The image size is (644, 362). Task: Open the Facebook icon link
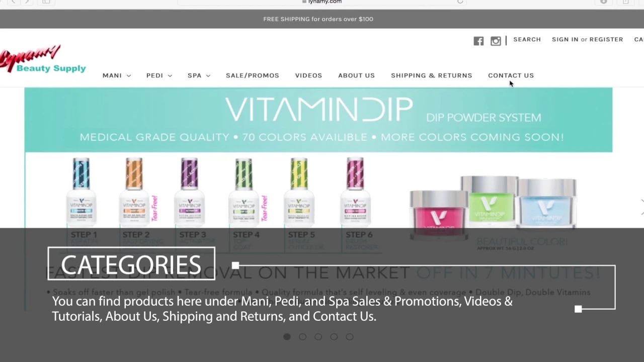point(478,41)
